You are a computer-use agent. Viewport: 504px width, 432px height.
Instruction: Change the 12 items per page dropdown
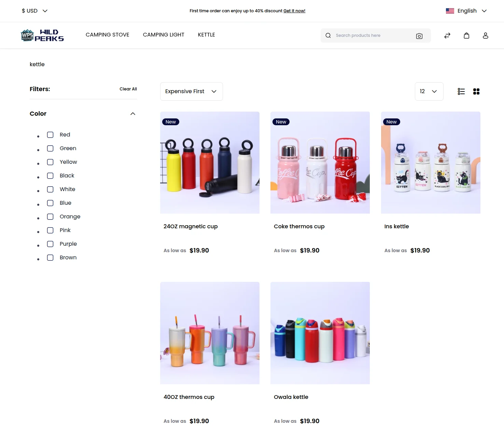(429, 91)
